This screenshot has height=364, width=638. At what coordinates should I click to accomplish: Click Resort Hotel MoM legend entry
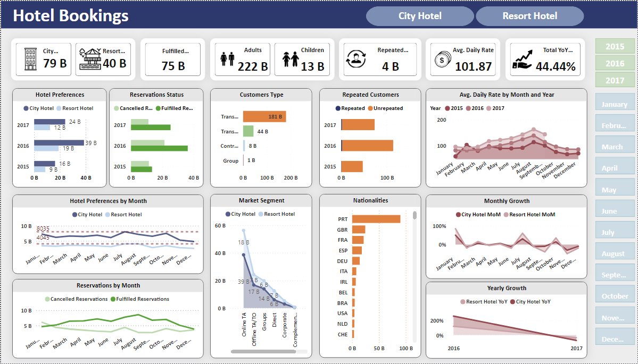529,215
